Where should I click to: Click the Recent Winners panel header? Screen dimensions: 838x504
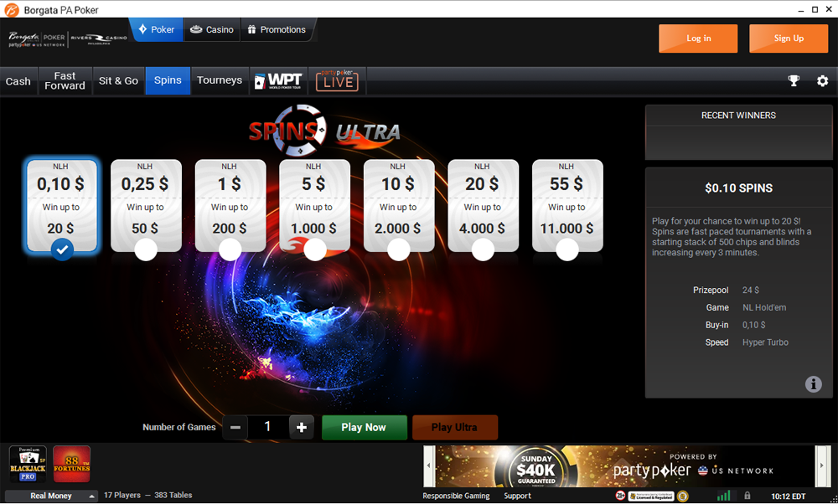[738, 116]
